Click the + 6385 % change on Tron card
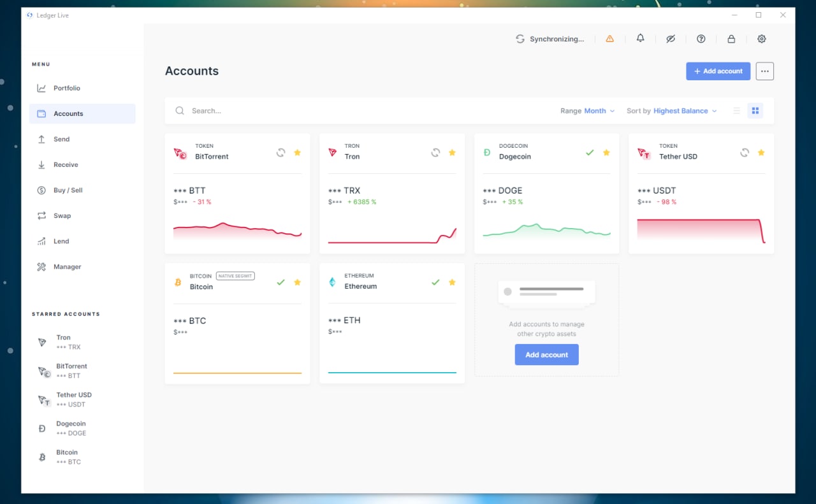 pos(361,202)
